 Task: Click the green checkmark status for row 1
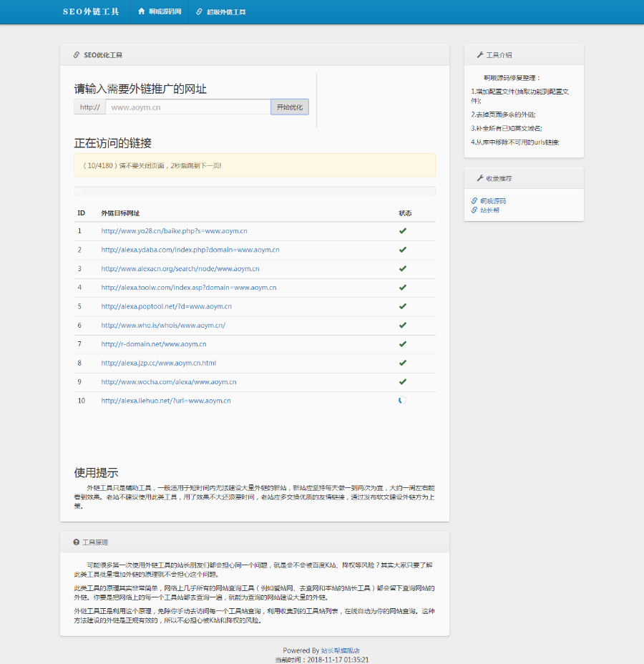[402, 230]
